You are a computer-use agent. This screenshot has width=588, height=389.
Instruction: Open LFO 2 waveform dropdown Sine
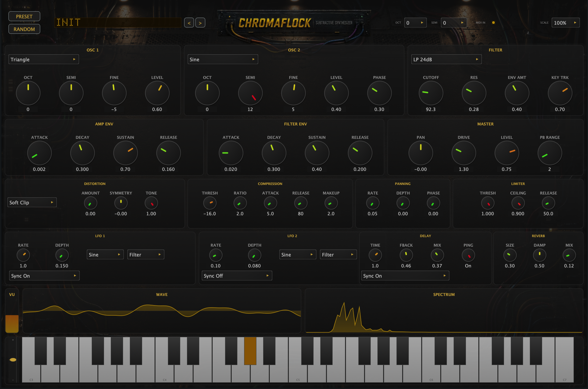(298, 254)
